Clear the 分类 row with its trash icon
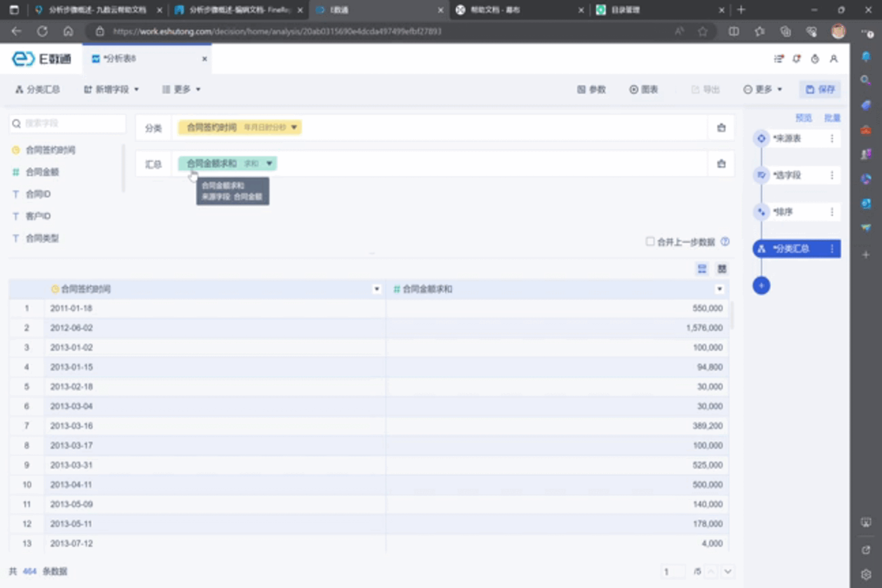This screenshot has height=588, width=882. [x=721, y=128]
